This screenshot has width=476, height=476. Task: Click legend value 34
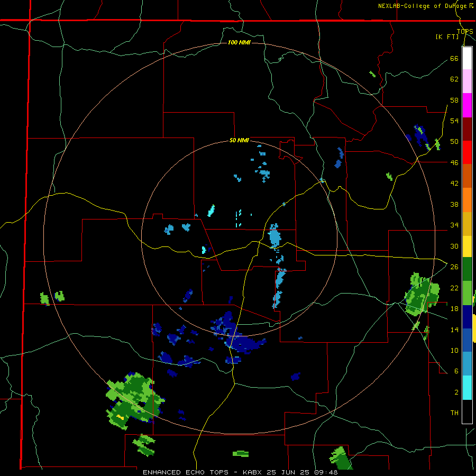tap(454, 225)
